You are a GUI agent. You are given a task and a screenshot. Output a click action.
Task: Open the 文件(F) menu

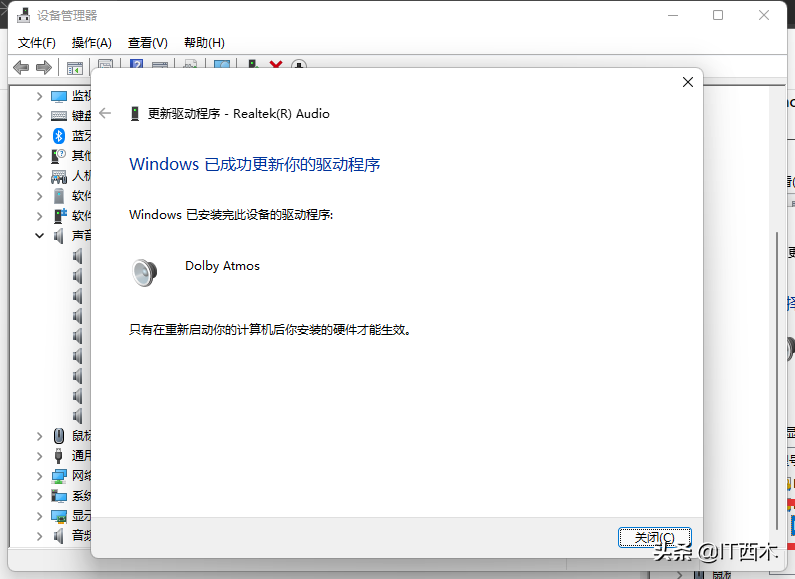pyautogui.click(x=37, y=43)
